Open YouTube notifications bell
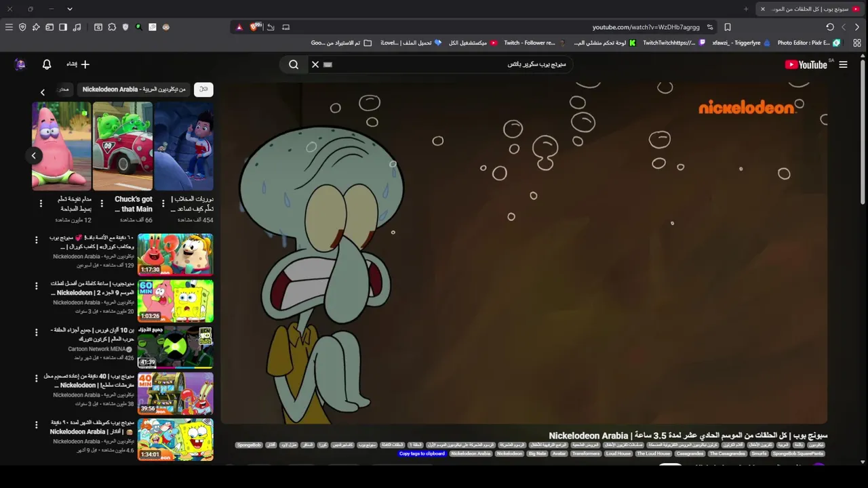 point(47,64)
